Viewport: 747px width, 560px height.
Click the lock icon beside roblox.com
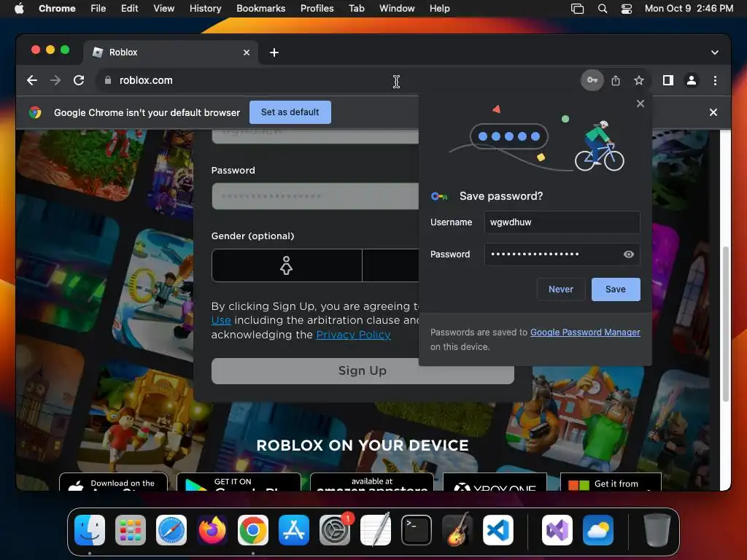(108, 80)
